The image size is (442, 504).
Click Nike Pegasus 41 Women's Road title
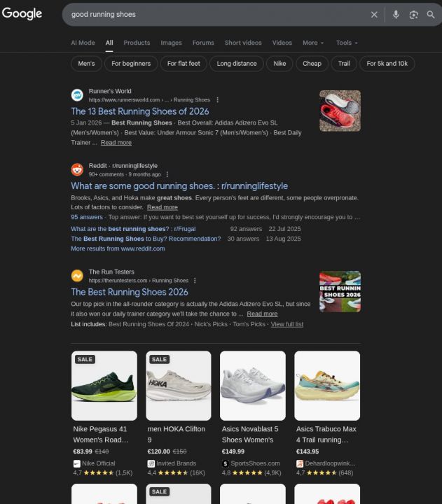(x=101, y=434)
